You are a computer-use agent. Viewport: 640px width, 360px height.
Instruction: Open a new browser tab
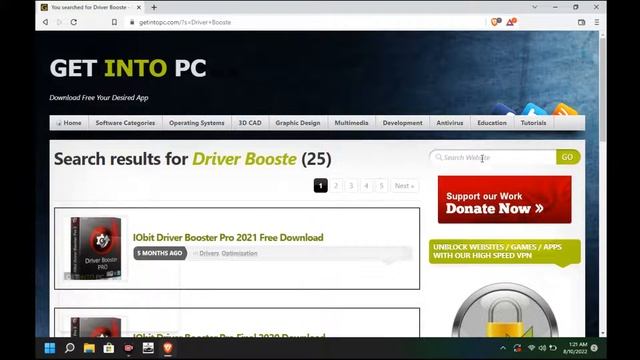pos(154,7)
